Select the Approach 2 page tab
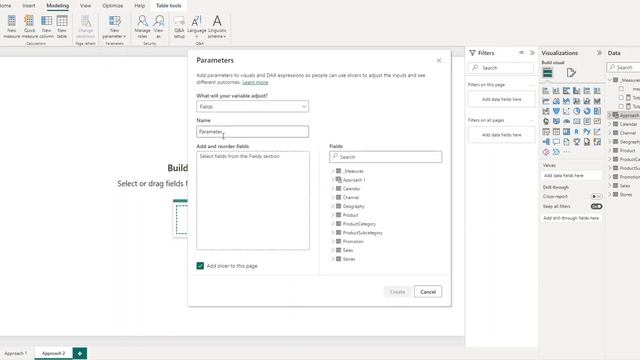Viewport: 640px width, 360px height. tap(53, 353)
